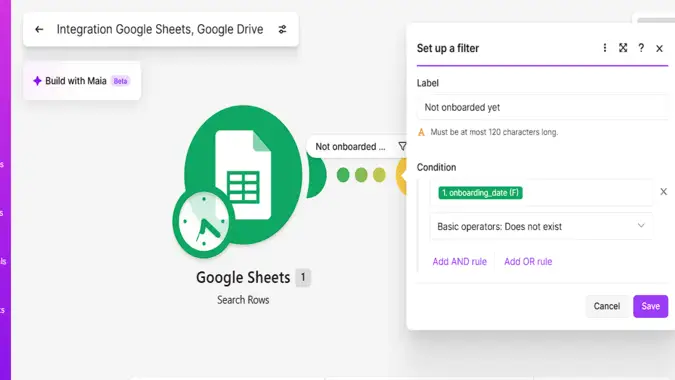This screenshot has width=675, height=380.
Task: Click the scenario title 'Integration Google Sheets, Google Drive'
Action: [160, 29]
